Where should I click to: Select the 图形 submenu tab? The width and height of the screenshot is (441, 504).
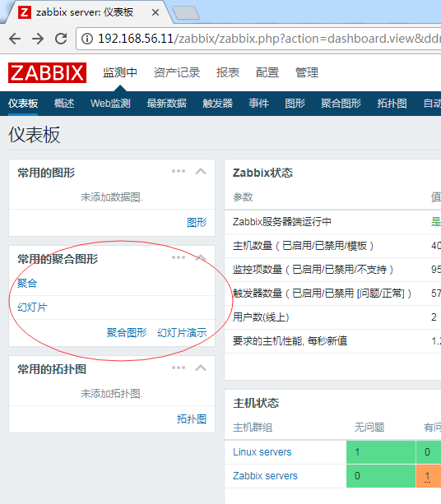pyautogui.click(x=295, y=104)
